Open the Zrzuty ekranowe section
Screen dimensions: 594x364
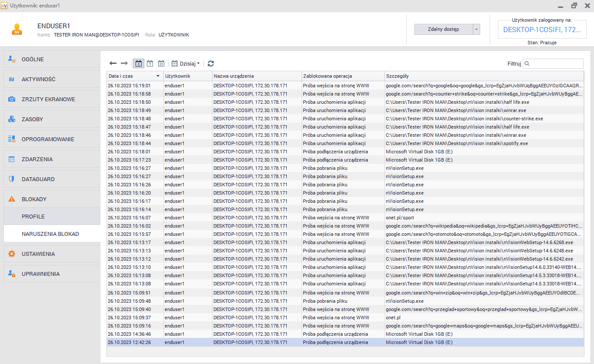point(52,99)
